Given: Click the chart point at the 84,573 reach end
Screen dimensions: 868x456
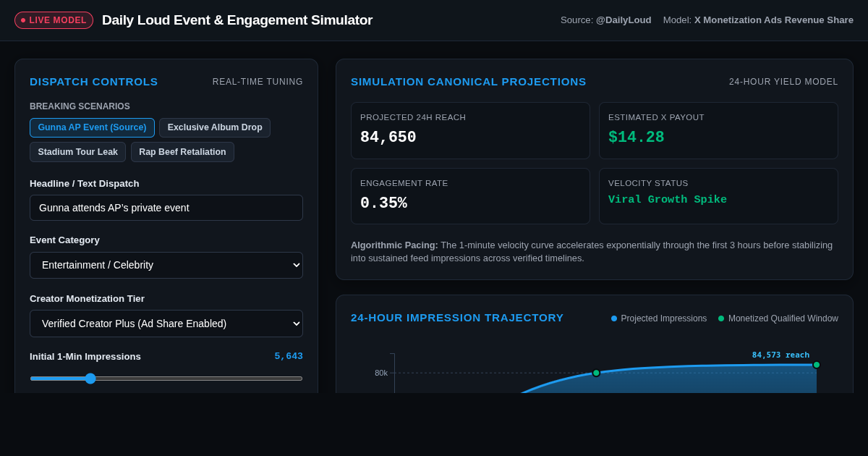Looking at the screenshot, I should 817,365.
